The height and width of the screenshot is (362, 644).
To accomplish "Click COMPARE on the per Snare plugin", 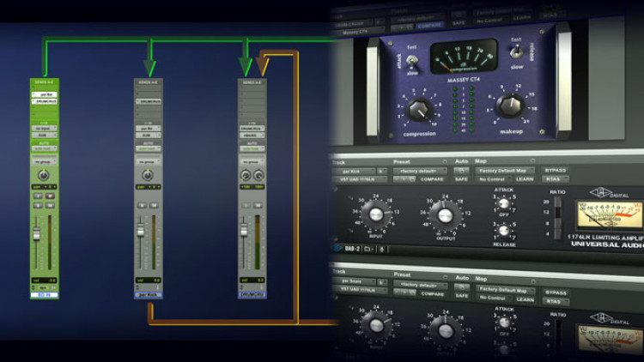I will point(432,294).
